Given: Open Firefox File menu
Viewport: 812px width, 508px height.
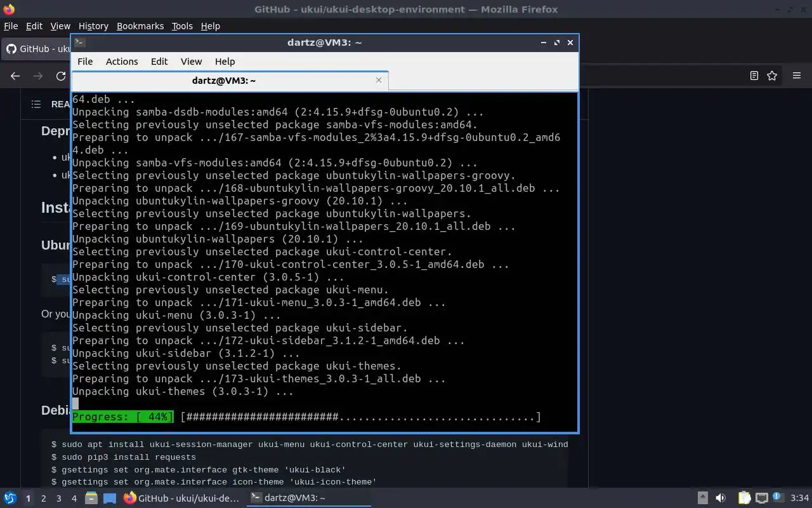Looking at the screenshot, I should 11,26.
